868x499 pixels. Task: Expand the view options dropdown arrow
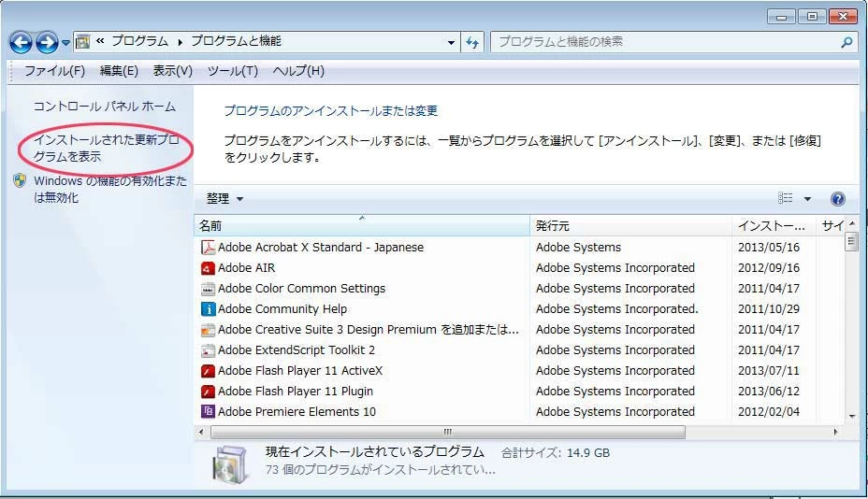[807, 199]
